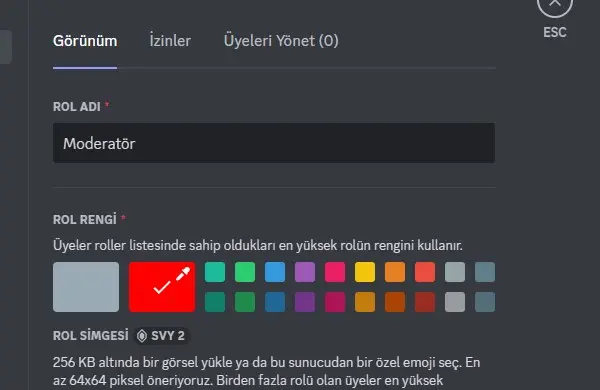Pick the red custom color swatch
This screenshot has height=390, width=600.
(x=162, y=287)
